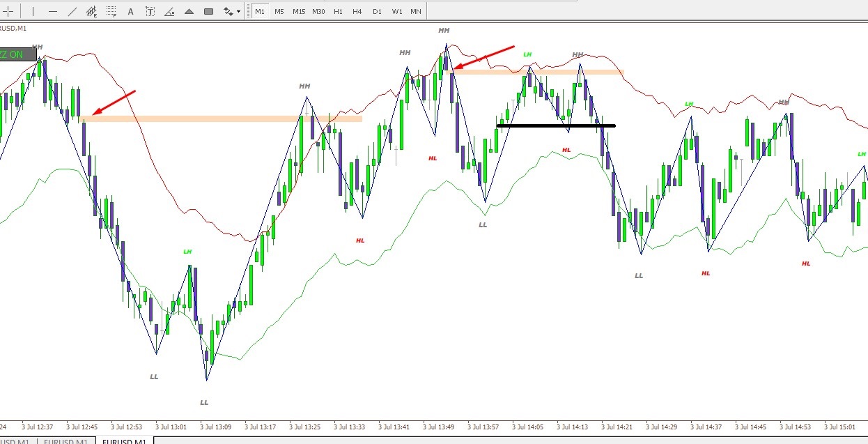Switch to the middle EURUSD,M1 chart tab
Viewport: 868px width, 444px height.
(65, 441)
